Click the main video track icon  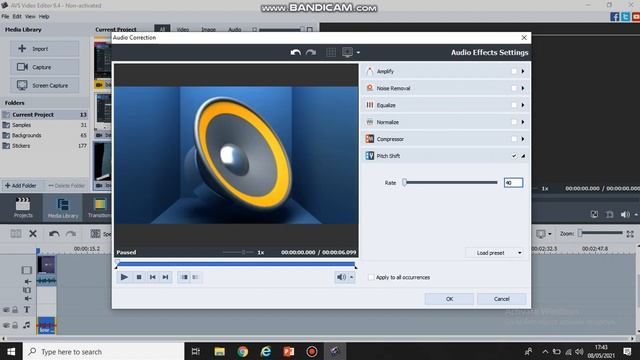tap(27, 270)
